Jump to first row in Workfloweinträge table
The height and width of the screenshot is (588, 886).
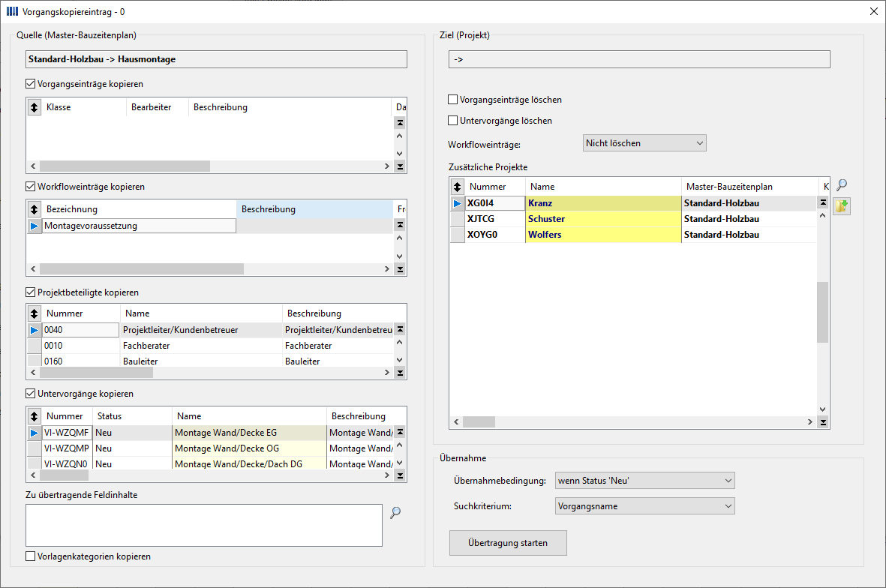pyautogui.click(x=400, y=225)
